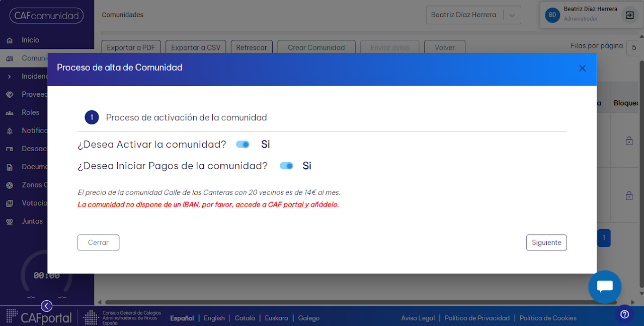Open the Filas por página selector
This screenshot has height=326, width=644.
(633, 48)
